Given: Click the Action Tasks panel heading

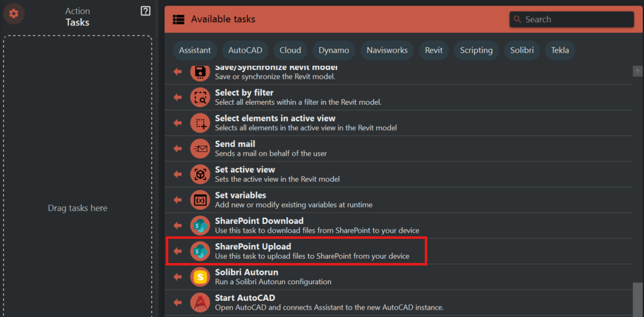Looking at the screenshot, I should 78,17.
